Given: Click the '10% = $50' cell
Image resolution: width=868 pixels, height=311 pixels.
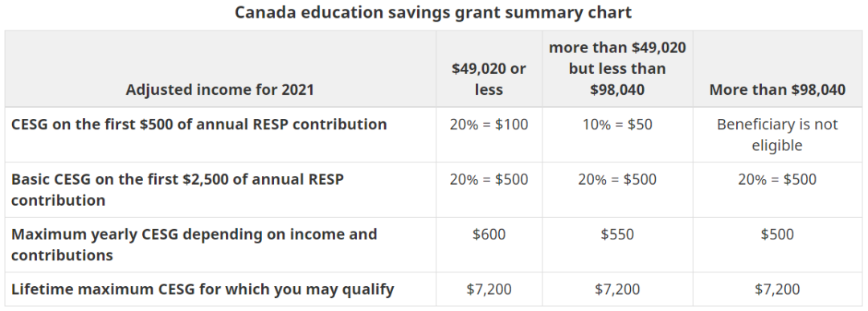Looking at the screenshot, I should coord(617,124).
